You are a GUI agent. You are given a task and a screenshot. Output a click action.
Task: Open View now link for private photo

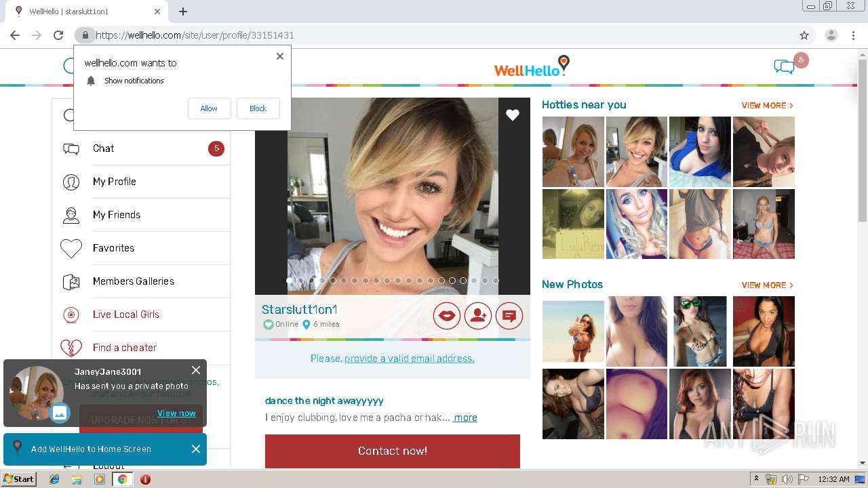pyautogui.click(x=176, y=413)
